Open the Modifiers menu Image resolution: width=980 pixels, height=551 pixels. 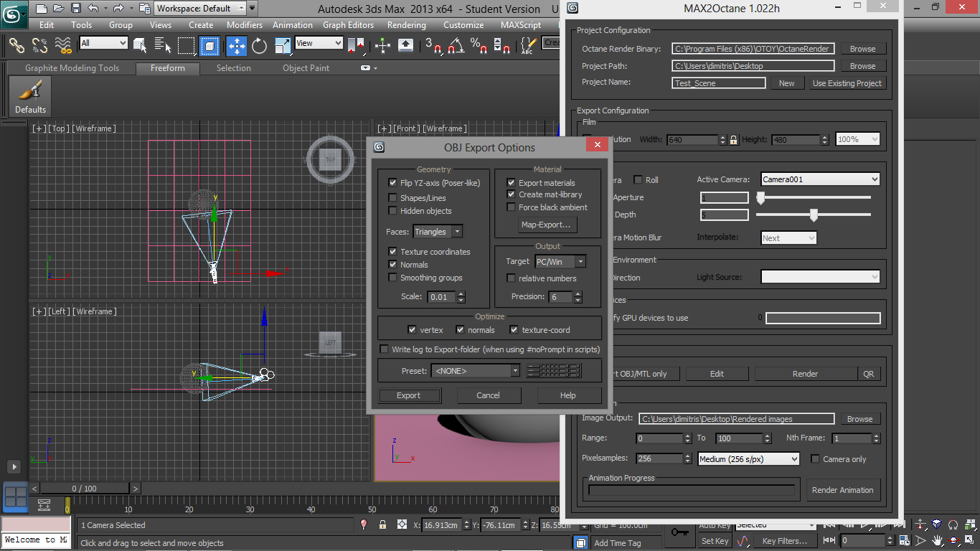245,25
